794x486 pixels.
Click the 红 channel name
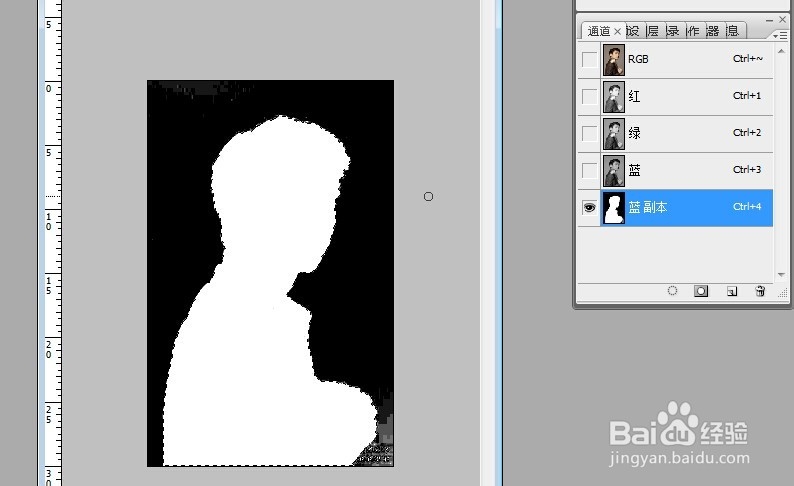tap(634, 96)
